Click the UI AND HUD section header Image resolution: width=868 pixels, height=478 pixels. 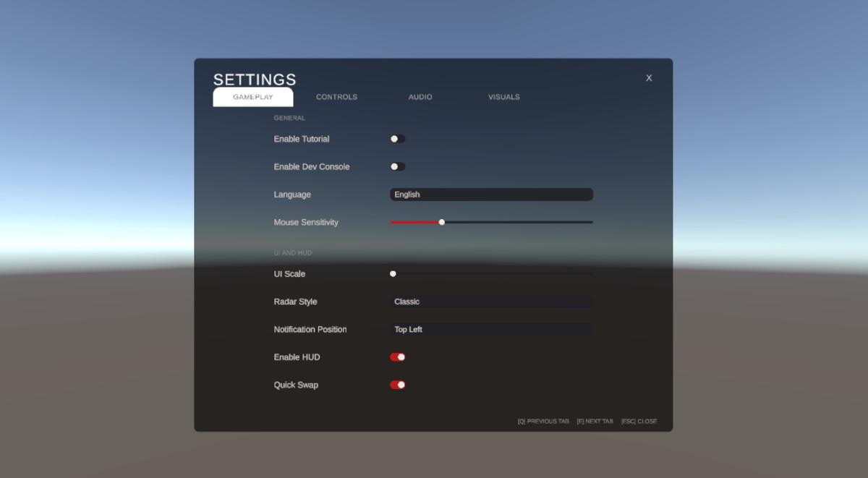click(x=293, y=253)
